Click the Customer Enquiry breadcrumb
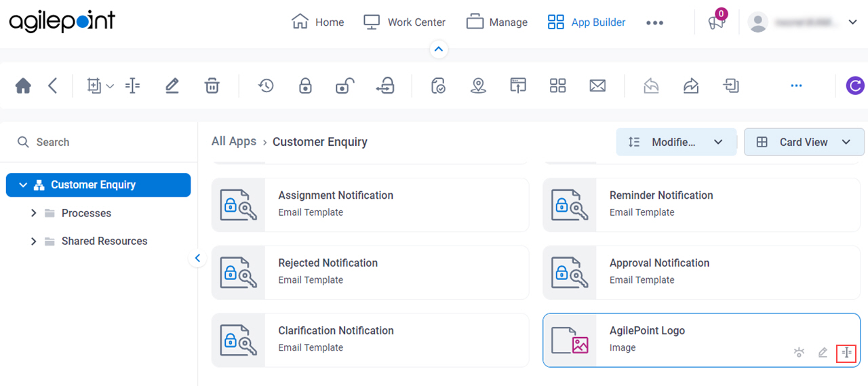The image size is (868, 386). (x=320, y=142)
